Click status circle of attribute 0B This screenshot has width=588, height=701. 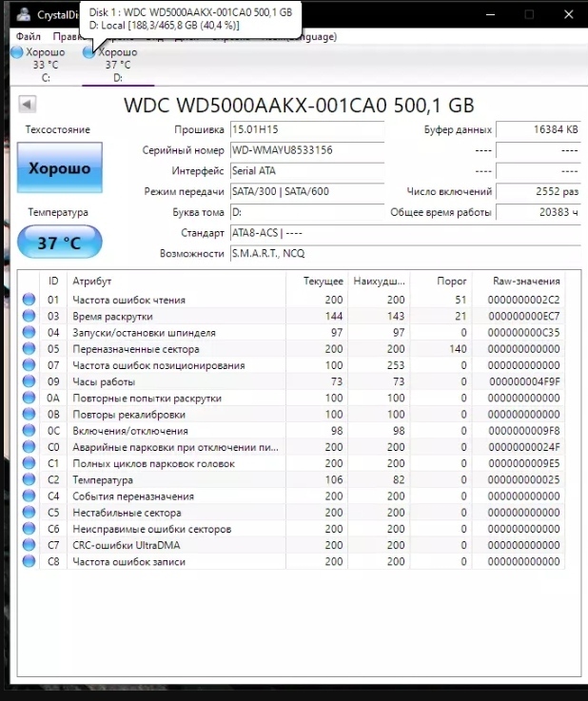[x=29, y=414]
